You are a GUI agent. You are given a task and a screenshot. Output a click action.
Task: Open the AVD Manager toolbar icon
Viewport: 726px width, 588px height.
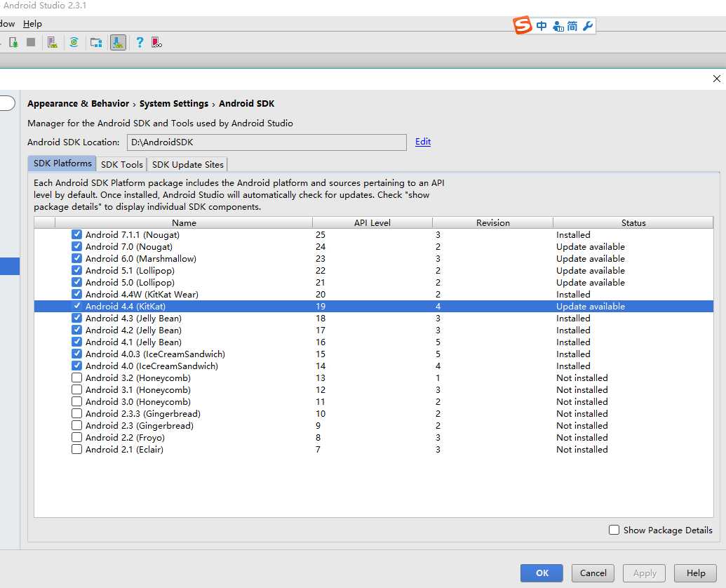point(53,43)
